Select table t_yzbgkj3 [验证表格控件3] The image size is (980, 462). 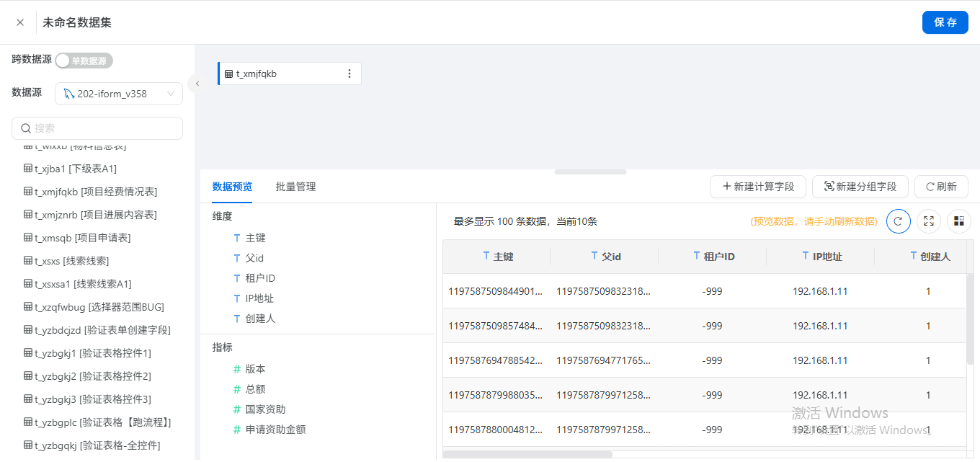point(87,399)
